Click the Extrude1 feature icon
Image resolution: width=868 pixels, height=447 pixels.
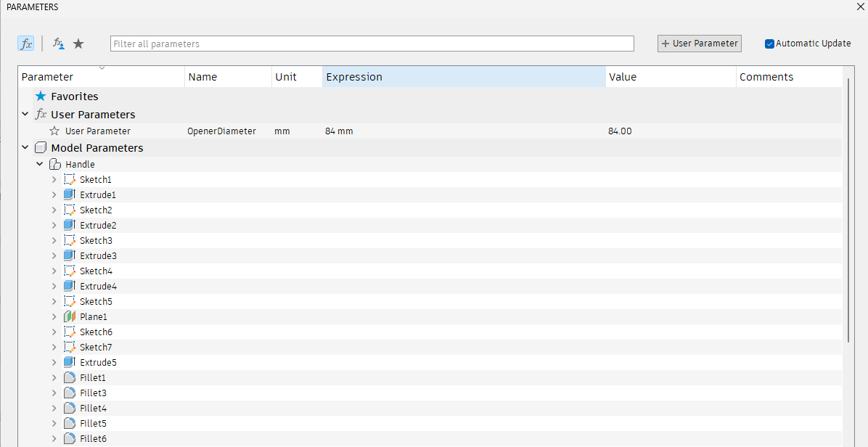coord(69,194)
